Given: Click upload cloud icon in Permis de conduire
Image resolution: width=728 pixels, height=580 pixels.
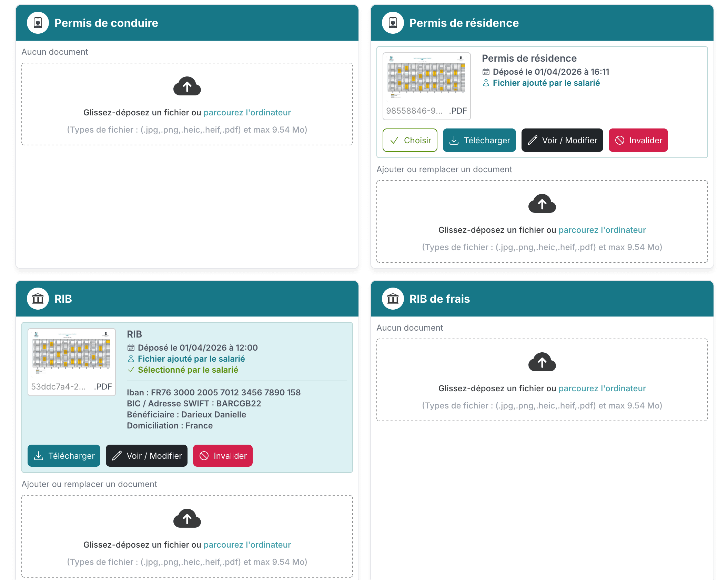Looking at the screenshot, I should click(x=187, y=86).
